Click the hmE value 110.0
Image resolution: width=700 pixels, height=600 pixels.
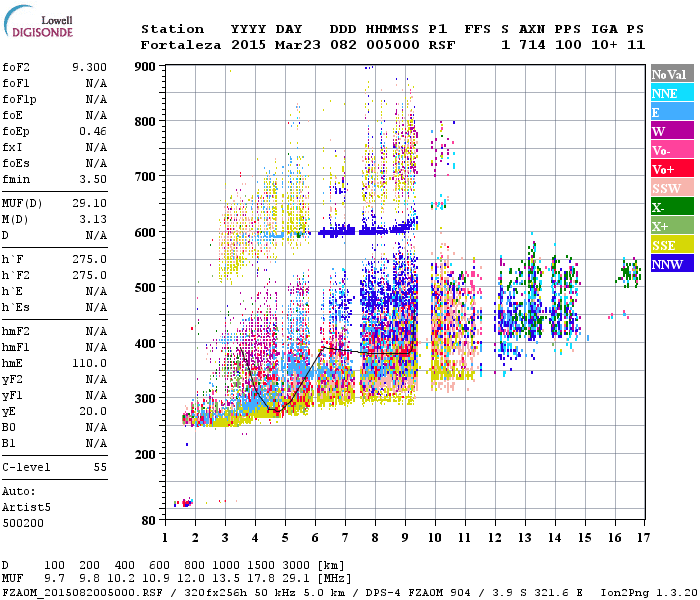pos(89,363)
